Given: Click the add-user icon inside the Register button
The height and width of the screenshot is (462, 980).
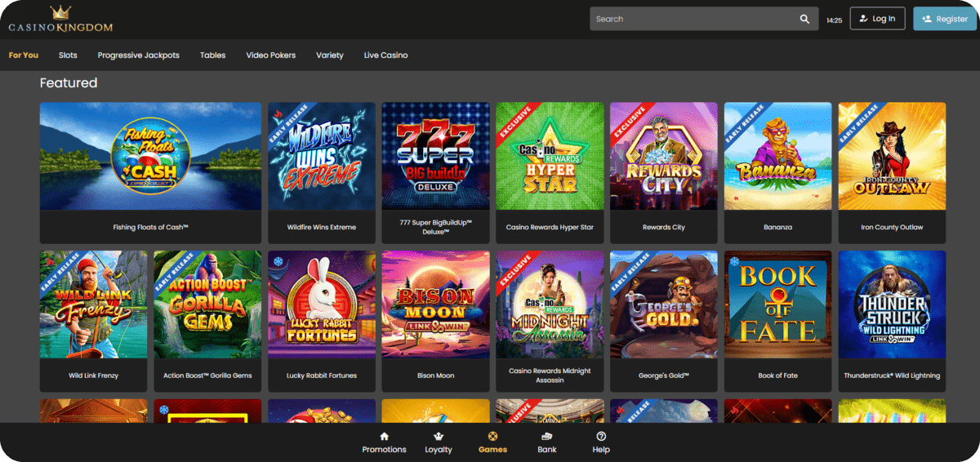Looking at the screenshot, I should pos(927,19).
